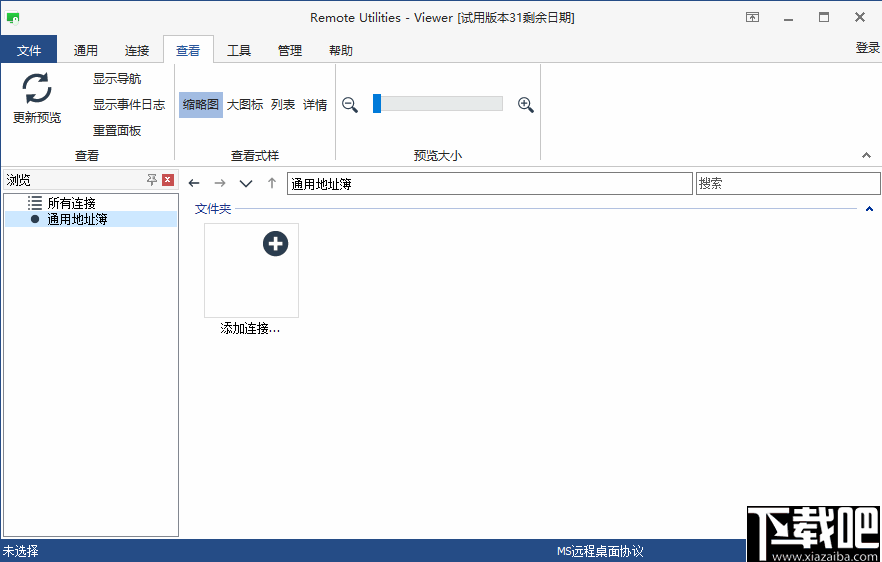Maximize the Viewer window
The width and height of the screenshot is (882, 562).
(x=824, y=17)
